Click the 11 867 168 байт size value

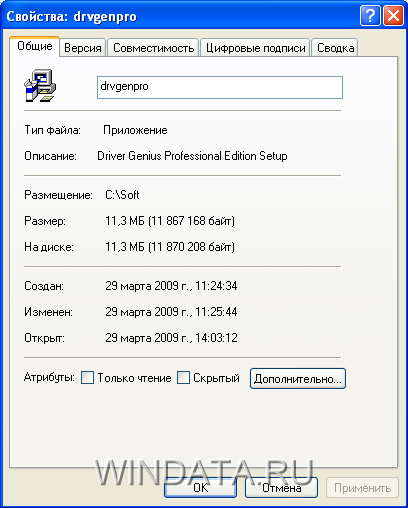point(191,221)
